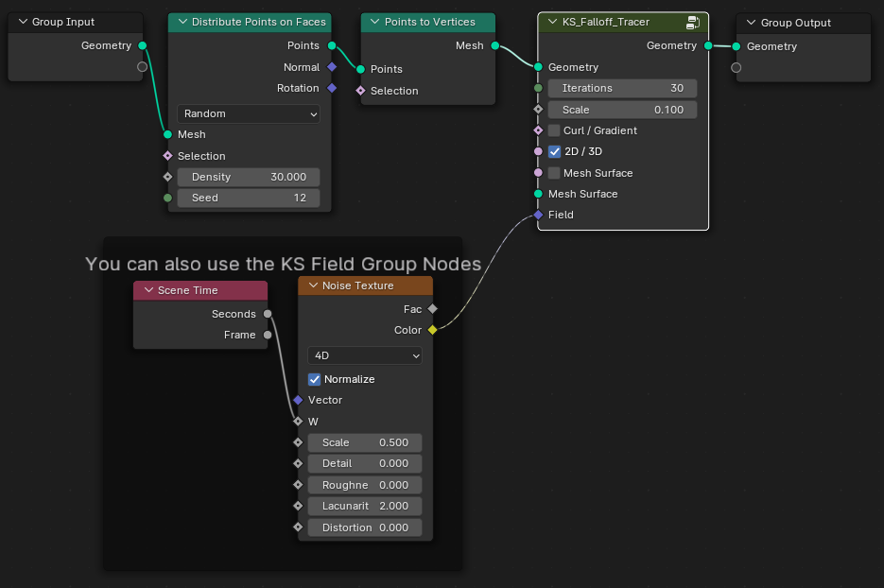Edit the Iterations value on KS_Falloff_Tracer
This screenshot has height=588, width=884.
point(621,88)
